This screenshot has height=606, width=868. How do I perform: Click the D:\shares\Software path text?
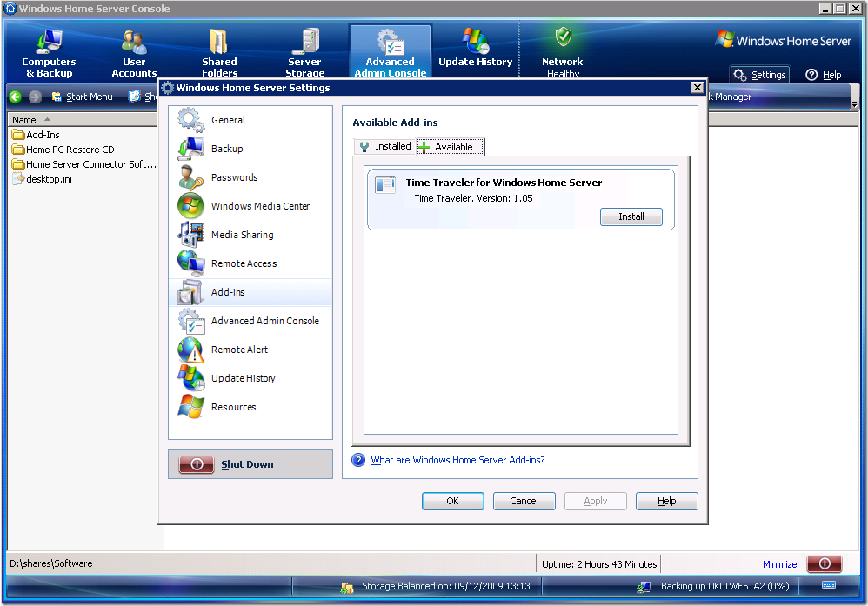pos(51,563)
